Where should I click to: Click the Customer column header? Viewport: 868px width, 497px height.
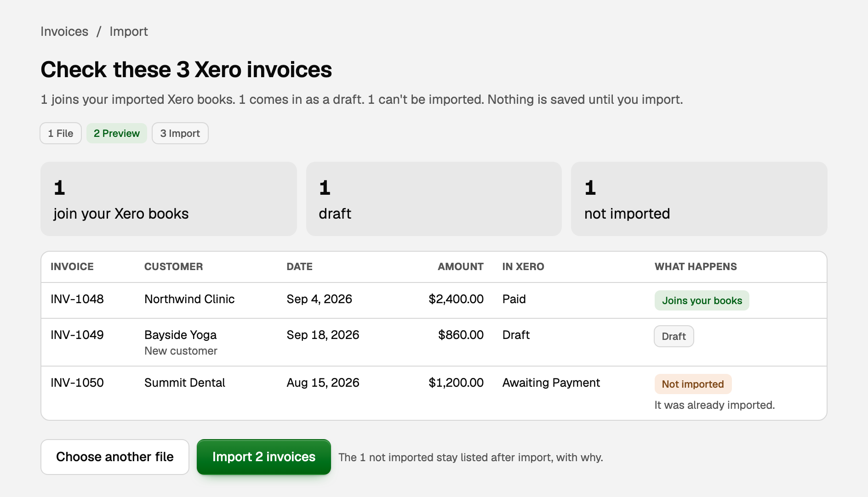[x=173, y=267]
